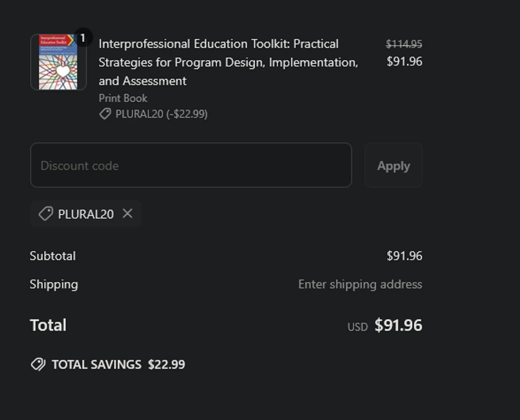
Task: Click the Shipping row label
Action: pyautogui.click(x=54, y=284)
